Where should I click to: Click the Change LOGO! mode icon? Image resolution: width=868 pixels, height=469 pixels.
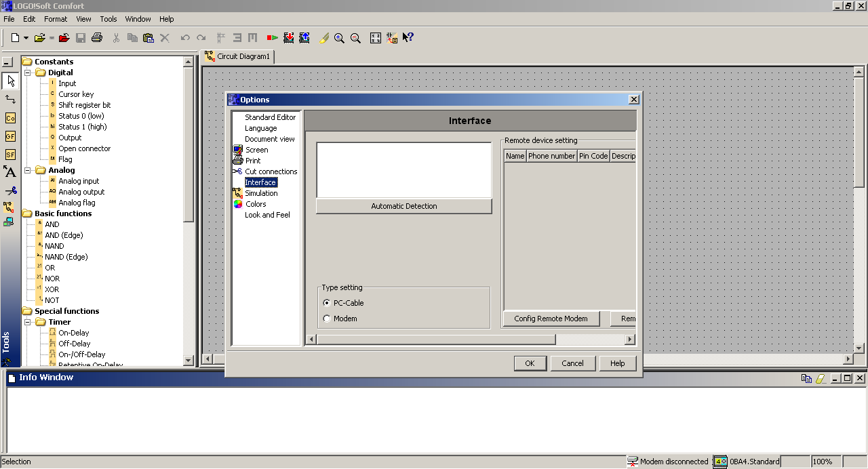click(x=273, y=38)
